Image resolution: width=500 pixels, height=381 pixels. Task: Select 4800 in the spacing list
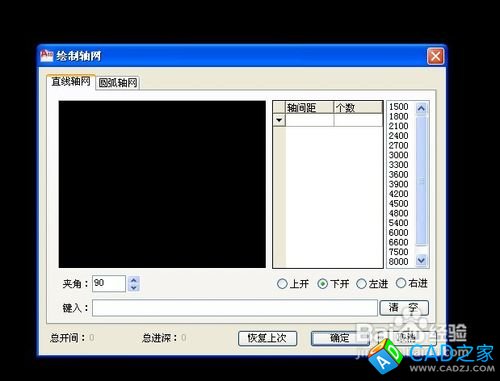[398, 213]
